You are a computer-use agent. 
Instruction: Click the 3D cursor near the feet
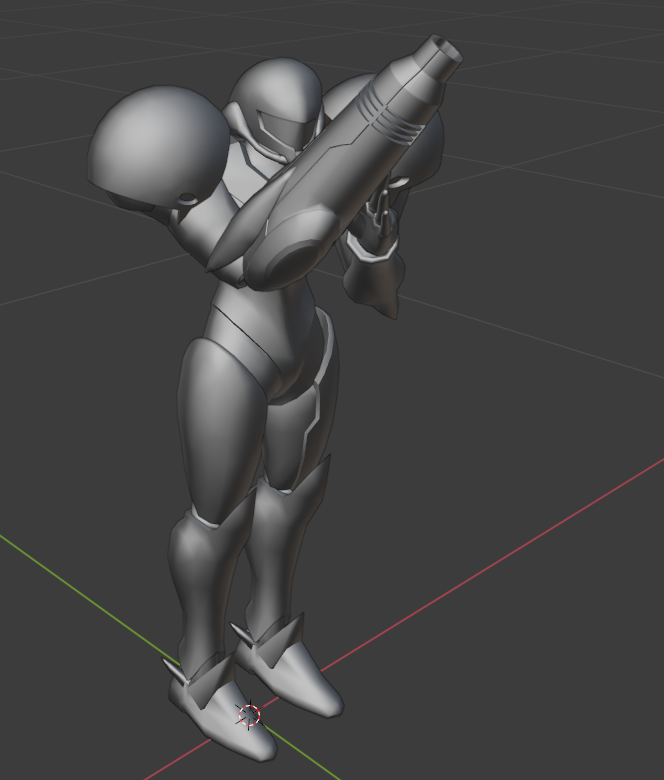click(x=250, y=715)
